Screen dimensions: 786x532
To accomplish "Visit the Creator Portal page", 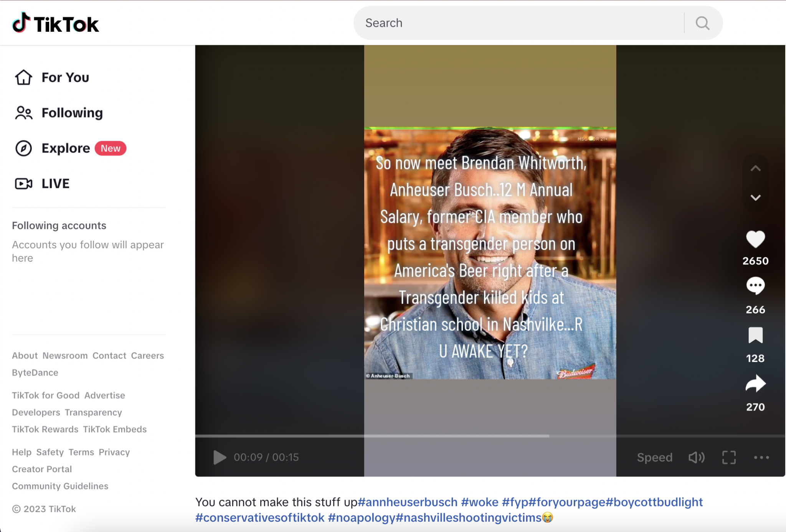I will tap(41, 469).
